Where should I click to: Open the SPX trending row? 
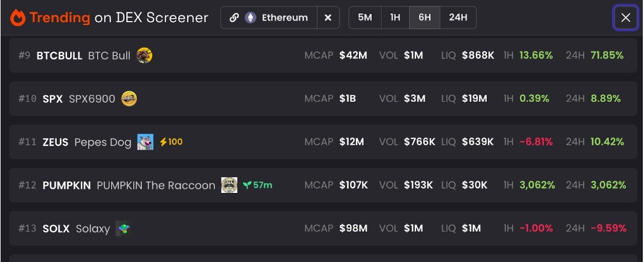(x=323, y=99)
